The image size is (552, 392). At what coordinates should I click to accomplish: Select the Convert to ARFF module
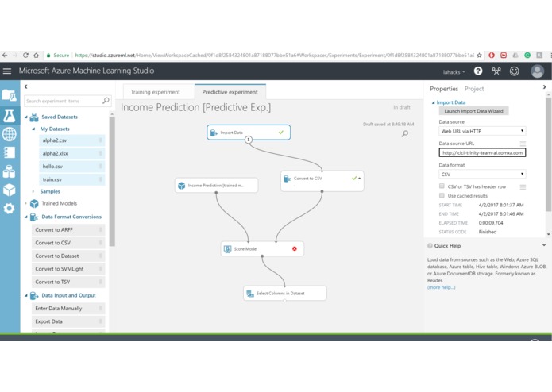pos(68,229)
